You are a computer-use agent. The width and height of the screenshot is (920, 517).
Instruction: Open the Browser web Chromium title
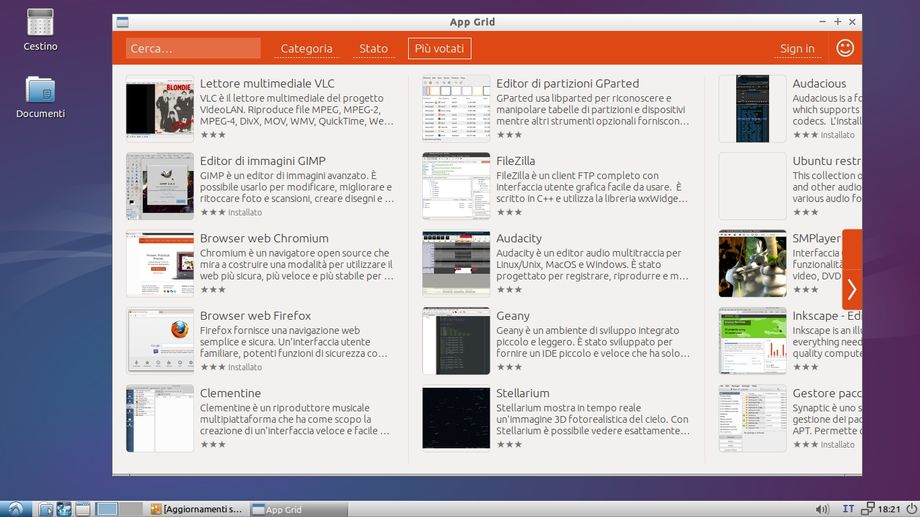point(264,238)
